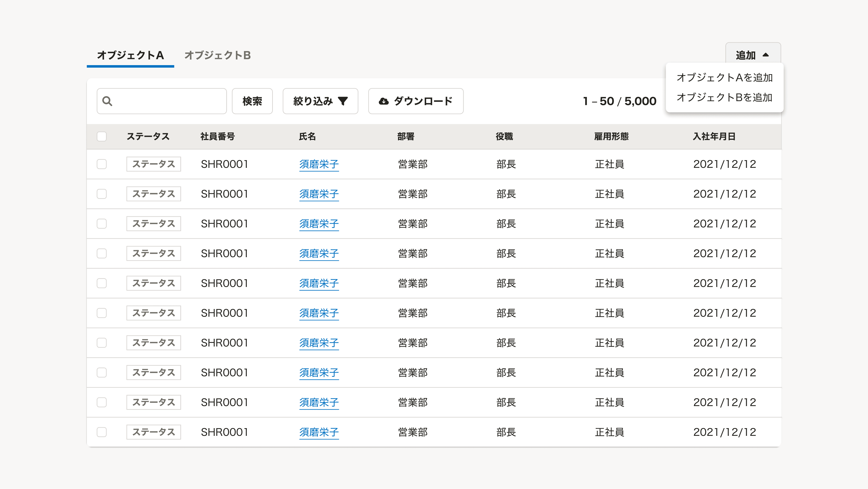The width and height of the screenshot is (868, 489).
Task: Check the checkbox on the first employee row
Action: tap(101, 164)
